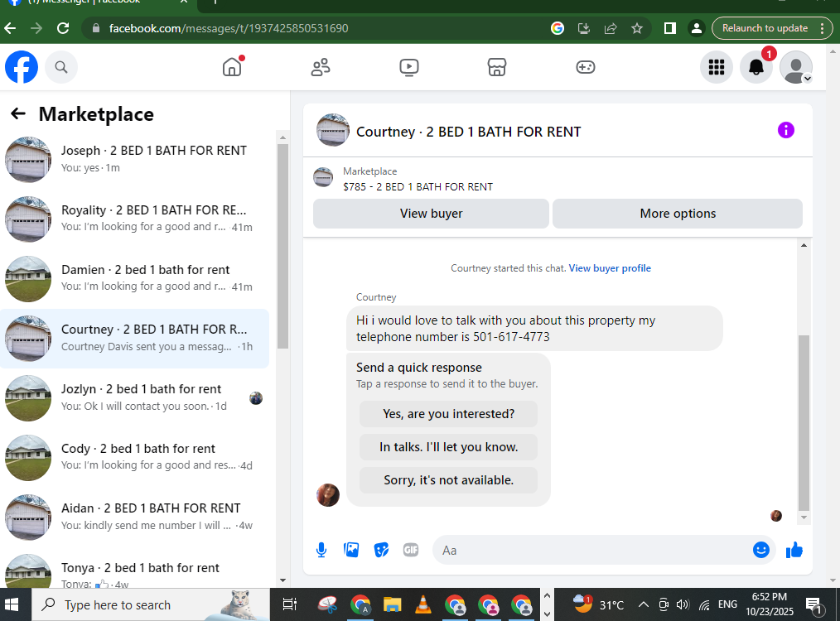Image resolution: width=840 pixels, height=621 pixels.
Task: Click the Google icon in the address bar
Action: pyautogui.click(x=558, y=28)
